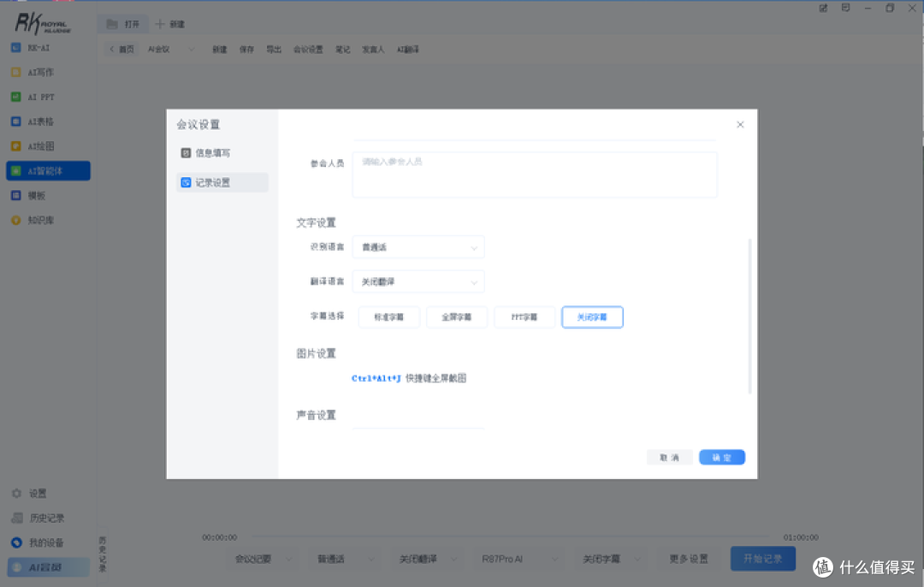Select AI智能体 in the sidebar
This screenshot has height=587, width=924.
48,171
